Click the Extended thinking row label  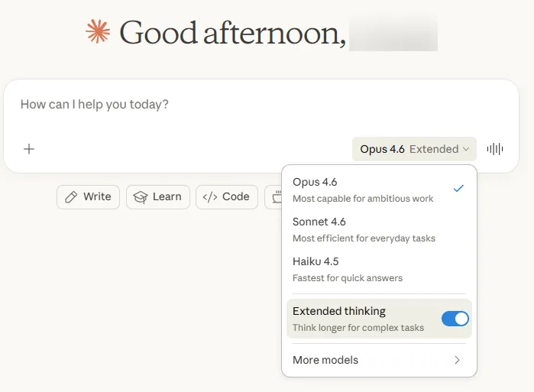tap(339, 312)
